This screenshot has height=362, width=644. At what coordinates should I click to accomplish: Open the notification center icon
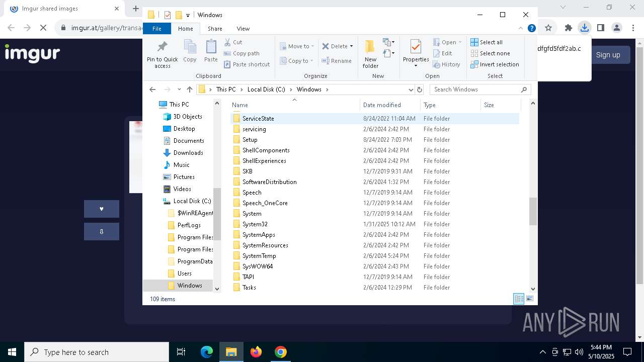point(627,352)
